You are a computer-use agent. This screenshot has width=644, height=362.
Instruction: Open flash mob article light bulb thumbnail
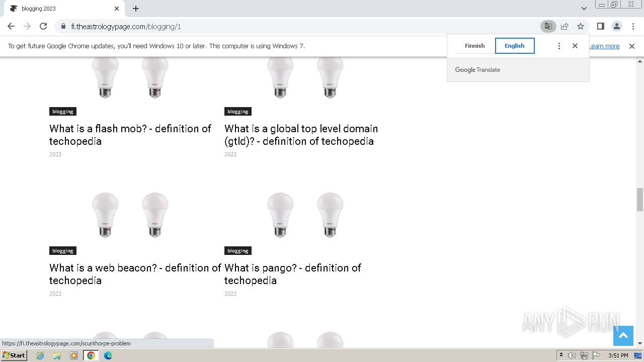click(x=130, y=78)
